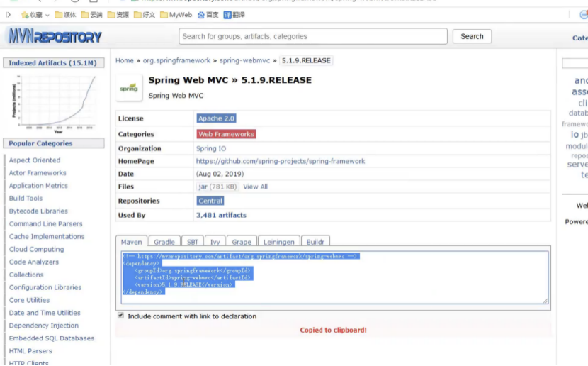This screenshot has height=366, width=588.
Task: Open the 百度 bookmark
Action: [x=208, y=15]
